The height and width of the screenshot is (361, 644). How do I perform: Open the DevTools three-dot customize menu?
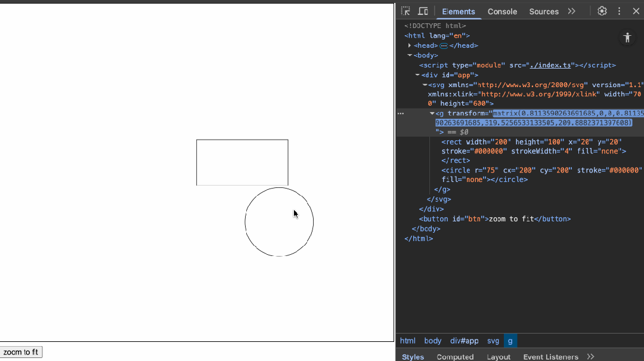pyautogui.click(x=620, y=11)
